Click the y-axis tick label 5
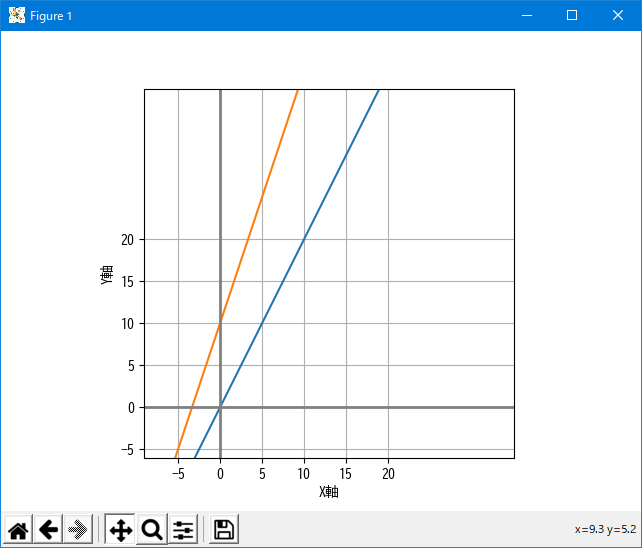This screenshot has width=642, height=548. coord(131,366)
